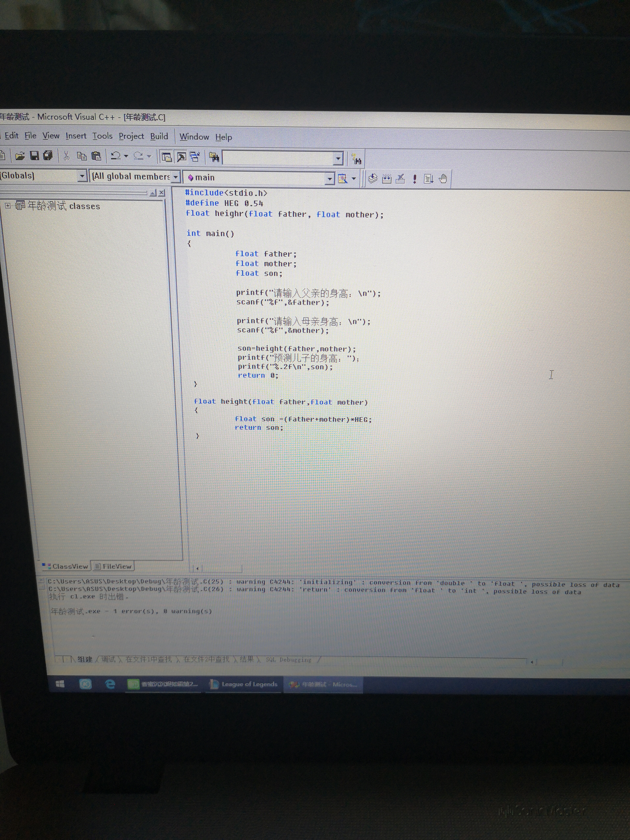Open the Edit menu
The width and height of the screenshot is (630, 840).
(x=11, y=136)
